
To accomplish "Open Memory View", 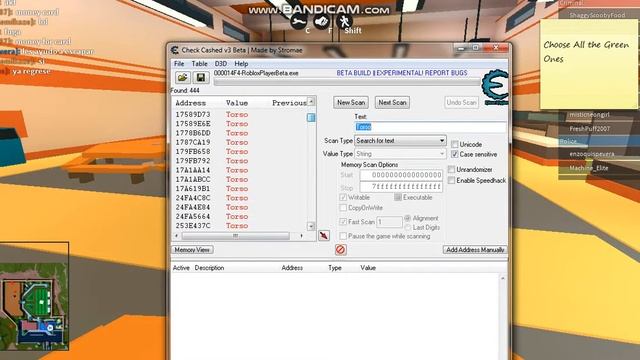I will [x=192, y=250].
